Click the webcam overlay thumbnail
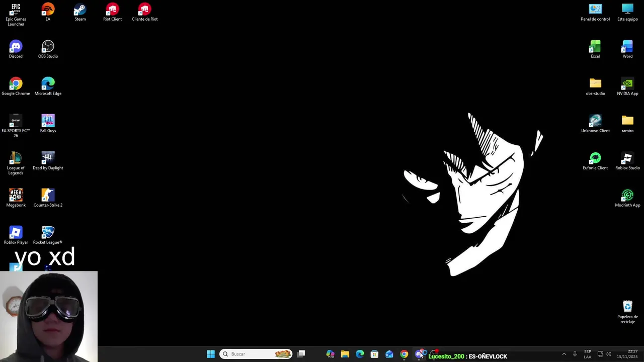The height and width of the screenshot is (362, 644). [49, 317]
